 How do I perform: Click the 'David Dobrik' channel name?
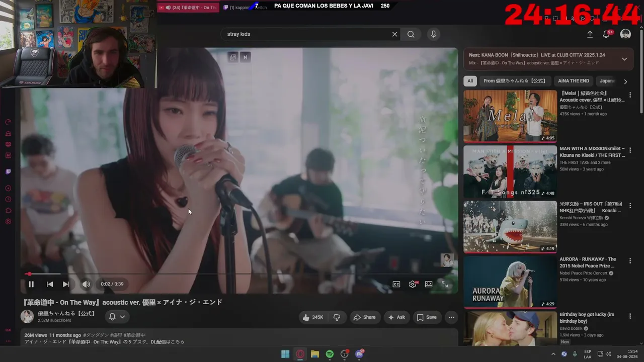[571, 328]
